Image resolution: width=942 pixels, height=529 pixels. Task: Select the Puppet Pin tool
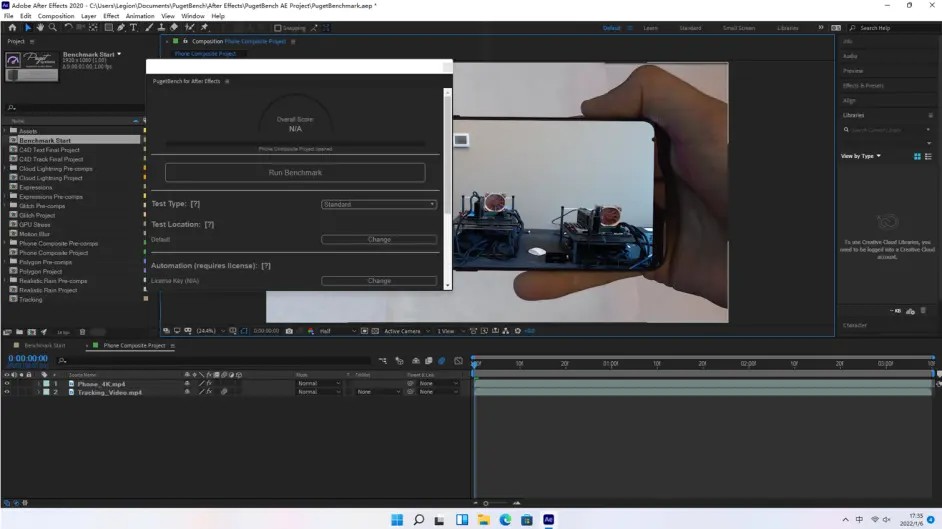(x=204, y=28)
